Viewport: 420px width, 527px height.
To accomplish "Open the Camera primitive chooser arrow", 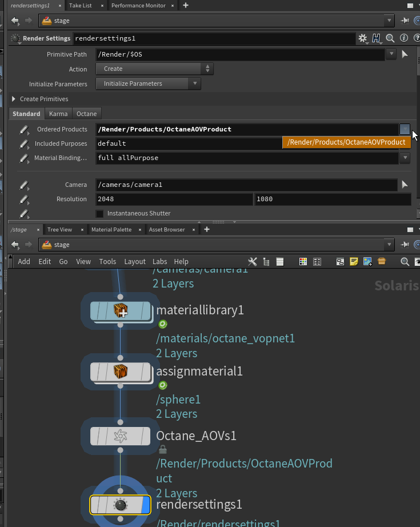I will tap(405, 185).
